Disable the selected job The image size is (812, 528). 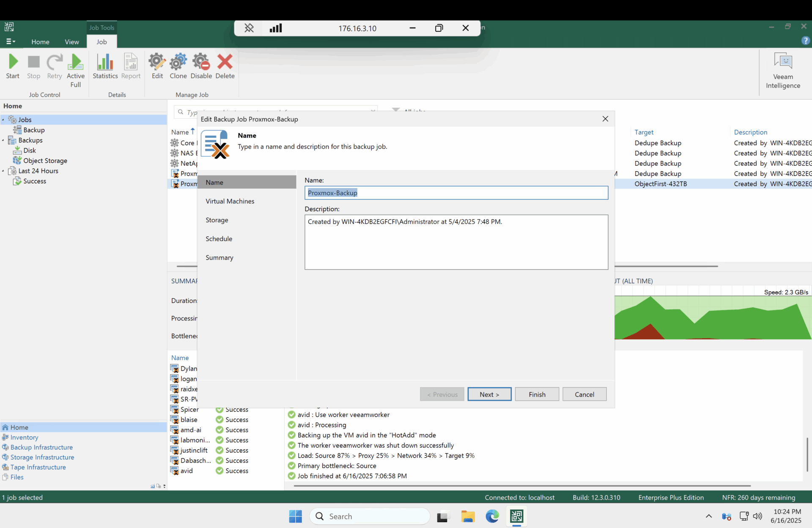pos(201,66)
